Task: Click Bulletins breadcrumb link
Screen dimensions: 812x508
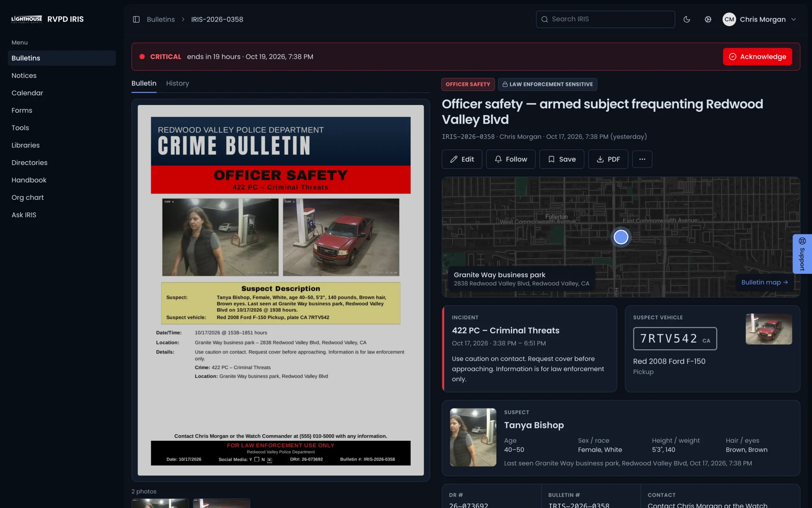Action: coord(161,19)
